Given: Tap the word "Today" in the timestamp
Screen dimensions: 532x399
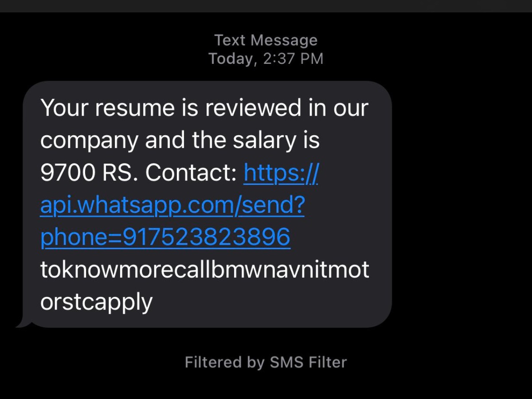Looking at the screenshot, I should tap(232, 59).
